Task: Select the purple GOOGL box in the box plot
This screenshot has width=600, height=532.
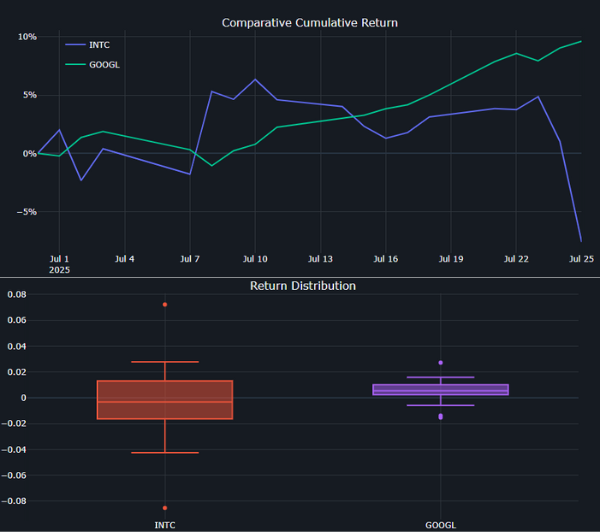Action: 440,390
